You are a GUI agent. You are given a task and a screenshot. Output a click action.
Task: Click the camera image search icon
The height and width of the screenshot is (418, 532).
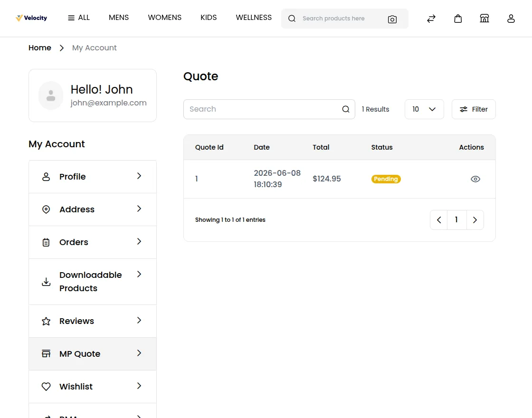[x=392, y=19]
